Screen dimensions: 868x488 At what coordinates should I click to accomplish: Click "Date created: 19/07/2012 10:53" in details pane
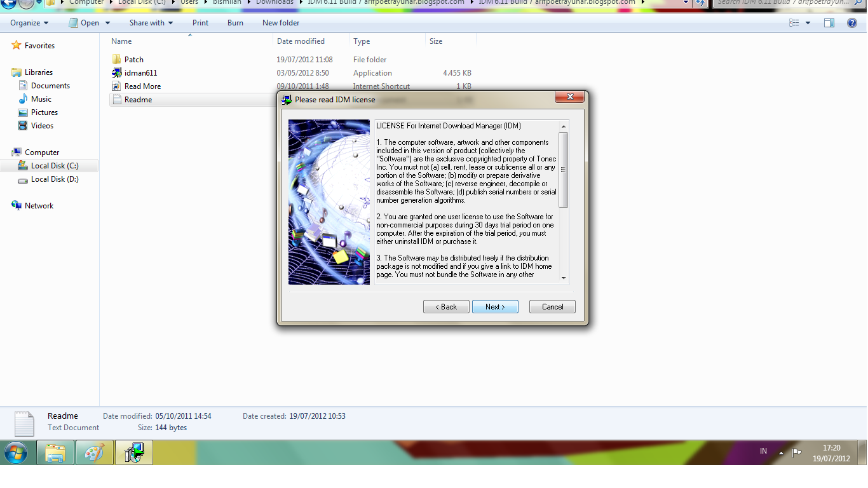pos(294,416)
